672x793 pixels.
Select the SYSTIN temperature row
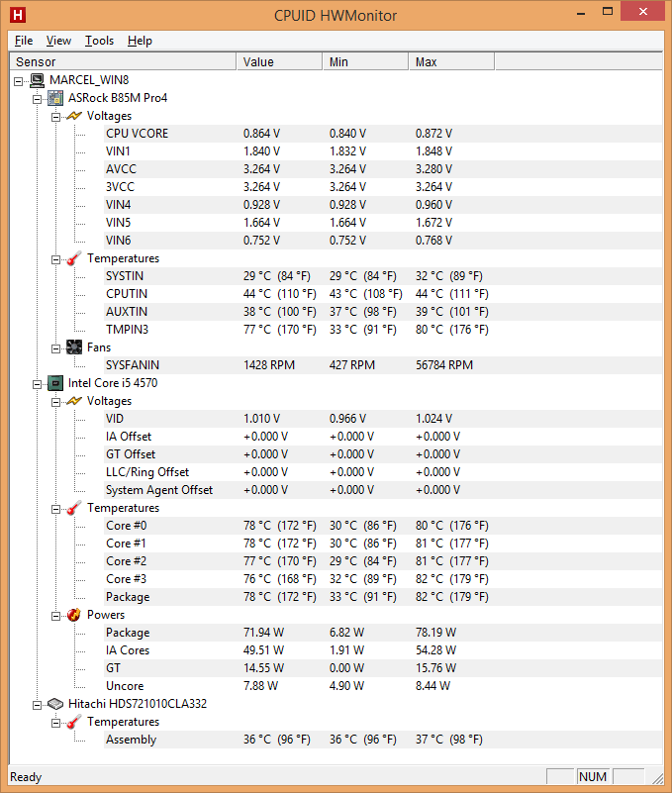383,276
